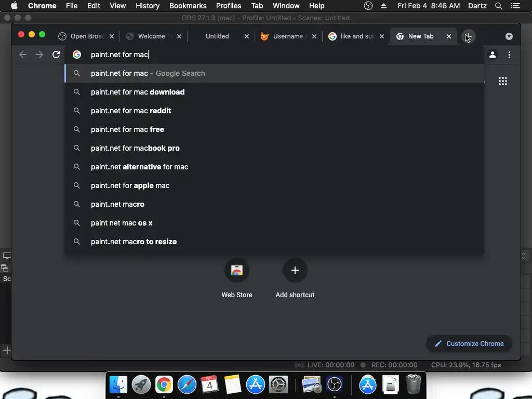Open the Google apps grid icon

(503, 81)
